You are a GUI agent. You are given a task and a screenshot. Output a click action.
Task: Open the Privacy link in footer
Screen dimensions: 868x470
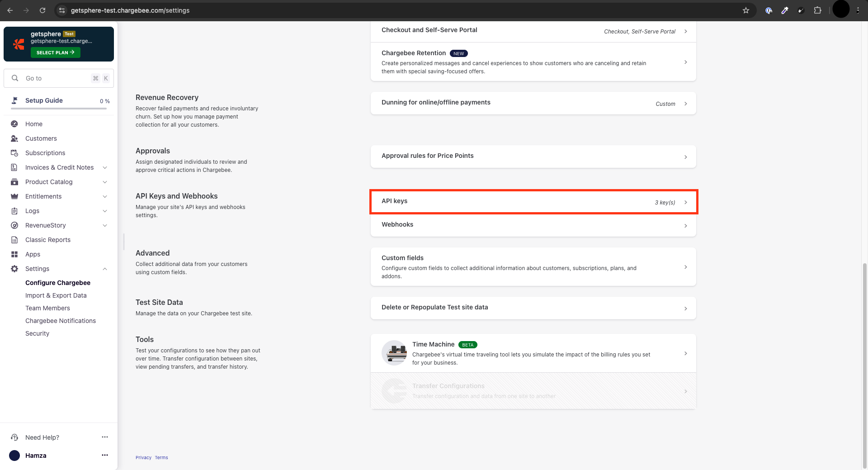(x=143, y=457)
